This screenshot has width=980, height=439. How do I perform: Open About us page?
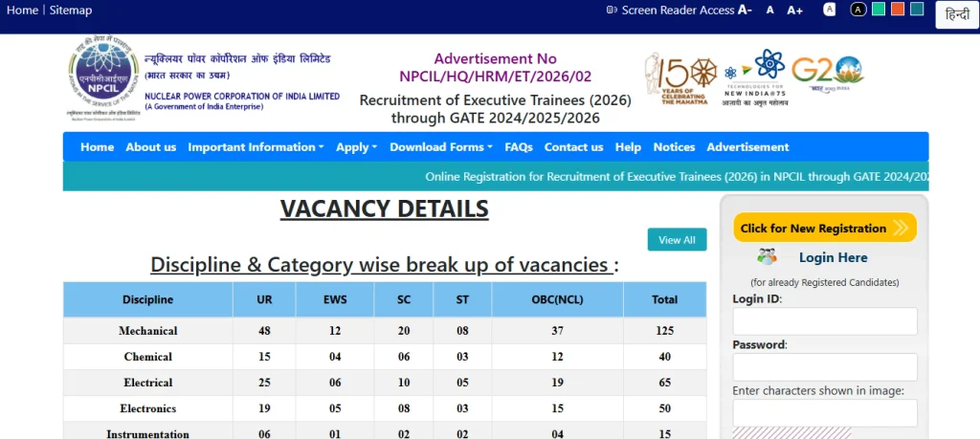click(x=150, y=147)
